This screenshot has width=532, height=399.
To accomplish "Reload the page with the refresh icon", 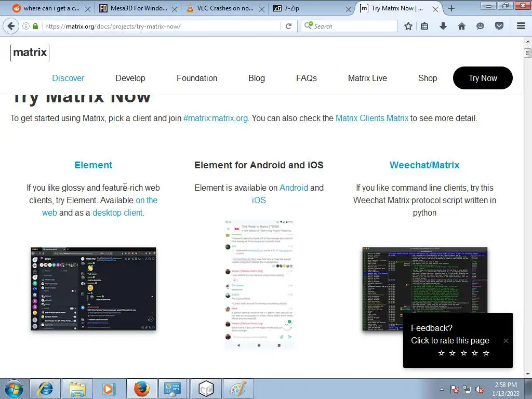I will (x=289, y=26).
